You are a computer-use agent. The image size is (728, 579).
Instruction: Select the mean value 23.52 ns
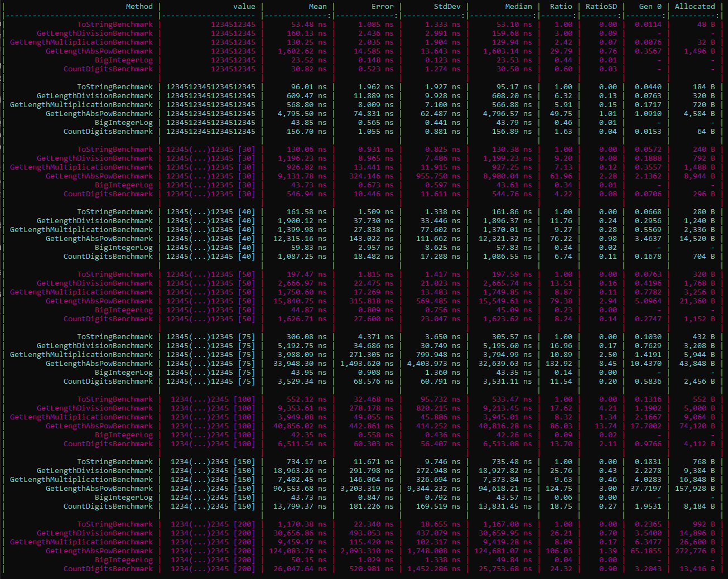(309, 60)
